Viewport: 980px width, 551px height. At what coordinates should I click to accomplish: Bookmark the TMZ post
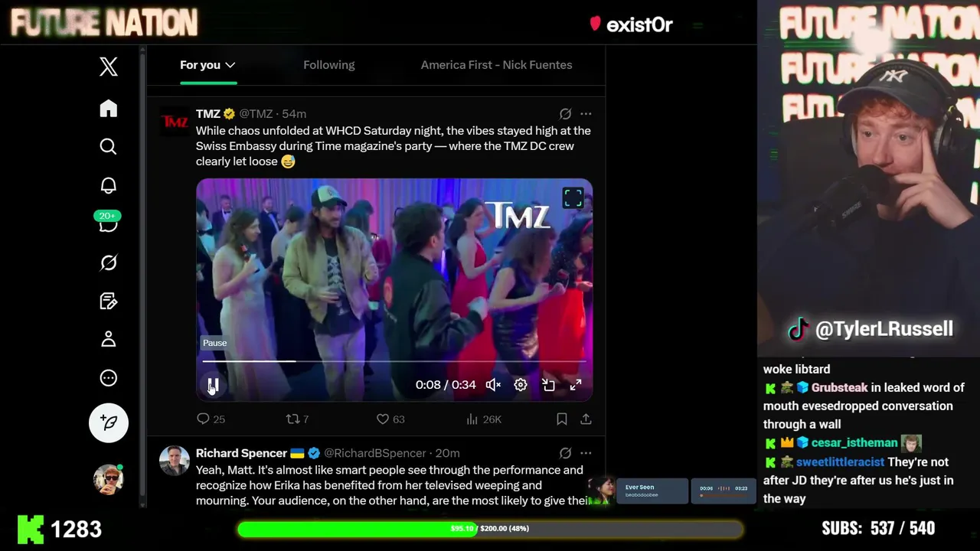point(562,419)
